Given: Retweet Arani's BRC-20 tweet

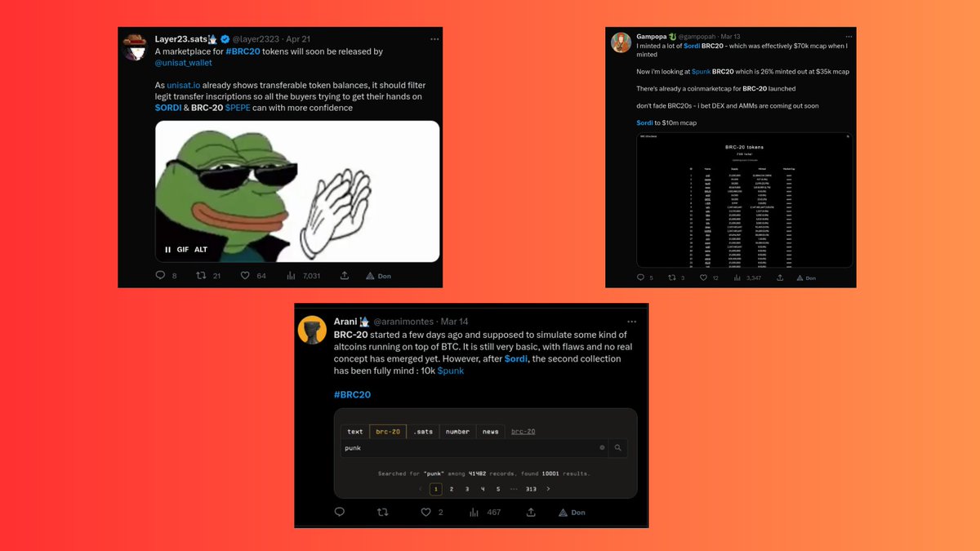Looking at the screenshot, I should coord(382,512).
